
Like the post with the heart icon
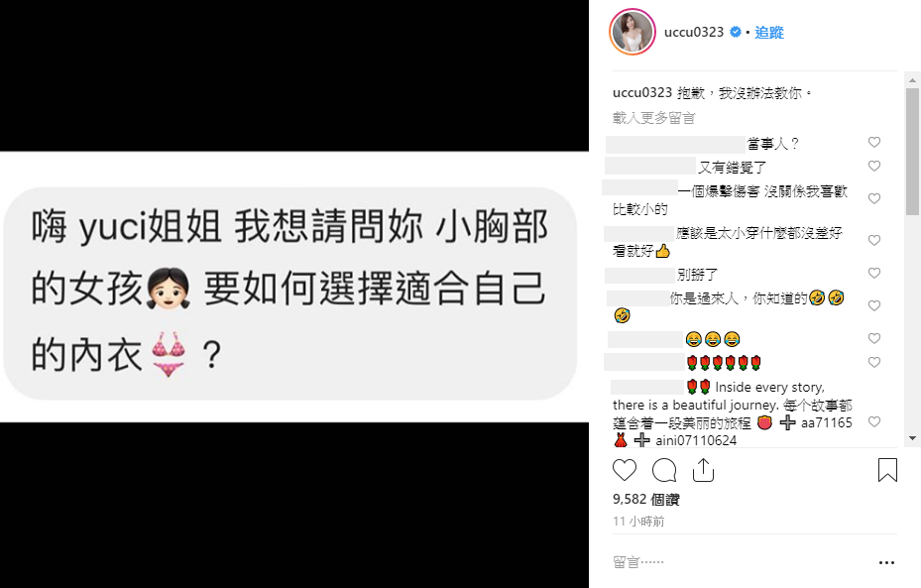[x=624, y=470]
